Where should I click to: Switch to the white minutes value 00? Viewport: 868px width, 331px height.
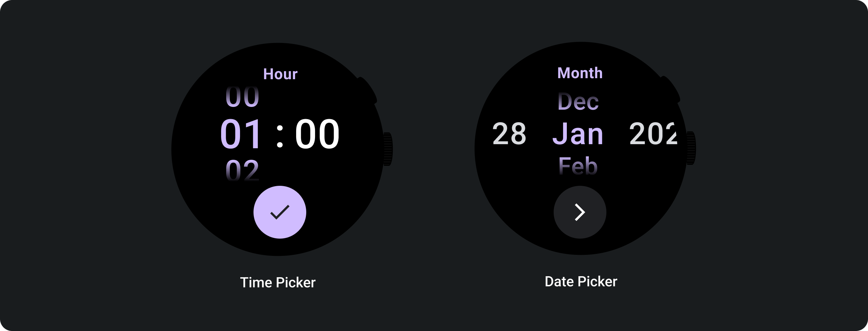click(x=317, y=134)
